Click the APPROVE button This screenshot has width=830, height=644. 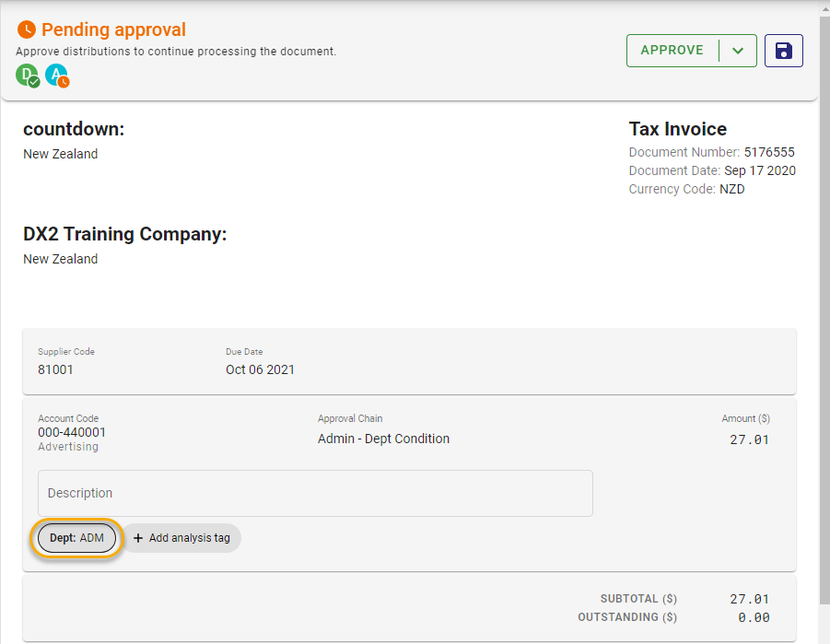(672, 50)
